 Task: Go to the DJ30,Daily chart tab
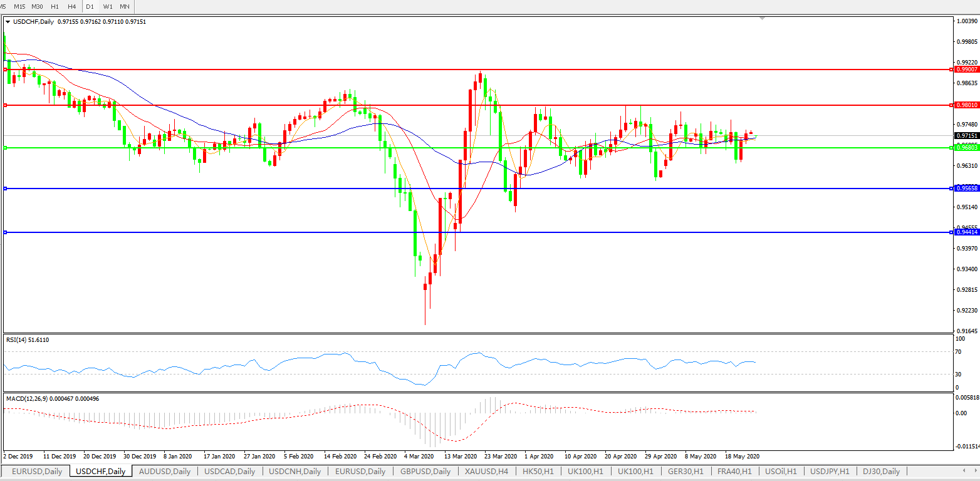click(881, 471)
